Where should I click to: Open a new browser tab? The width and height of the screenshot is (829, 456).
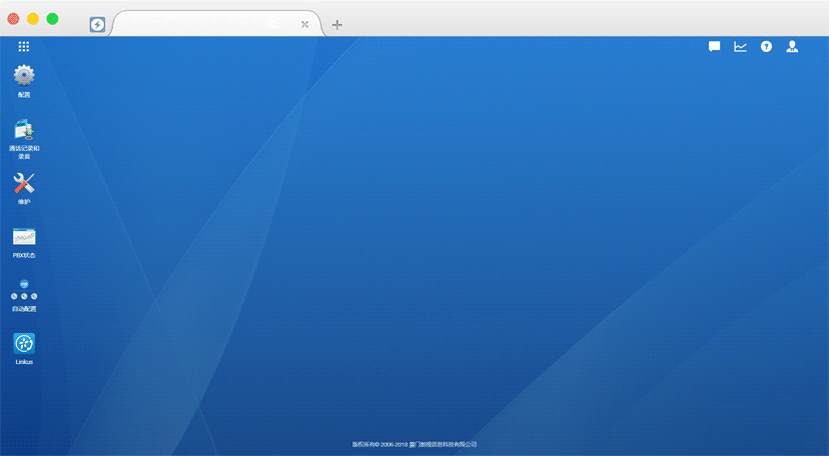point(337,24)
